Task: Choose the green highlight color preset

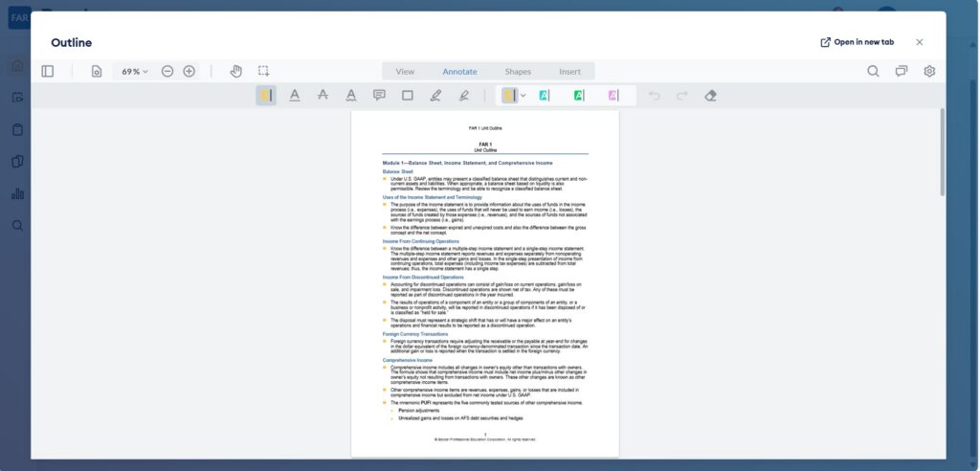Action: click(x=579, y=96)
